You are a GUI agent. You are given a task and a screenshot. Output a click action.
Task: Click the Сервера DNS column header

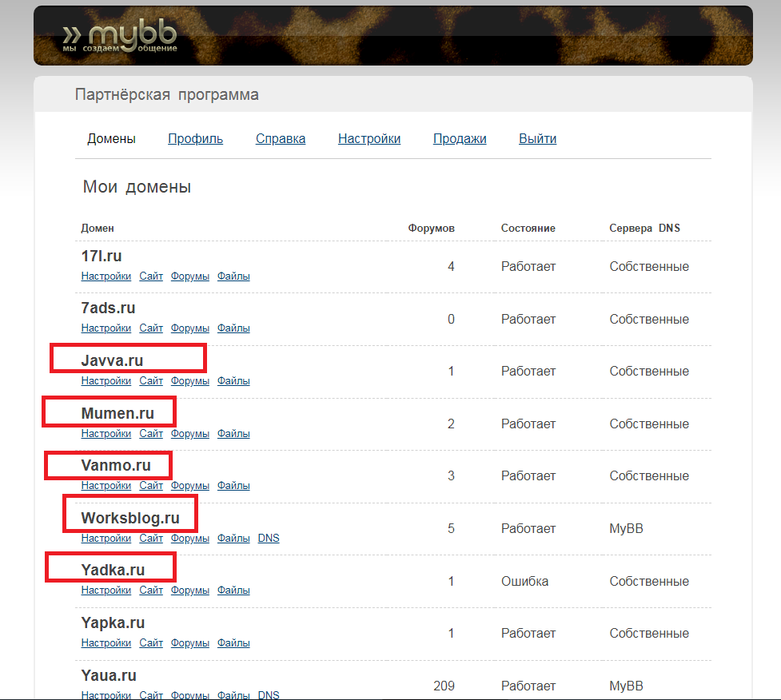(x=644, y=228)
